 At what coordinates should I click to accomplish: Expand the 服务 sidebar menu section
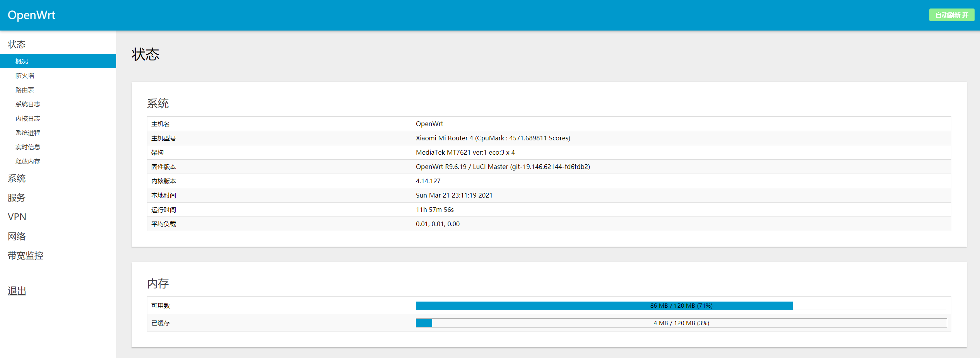click(17, 198)
